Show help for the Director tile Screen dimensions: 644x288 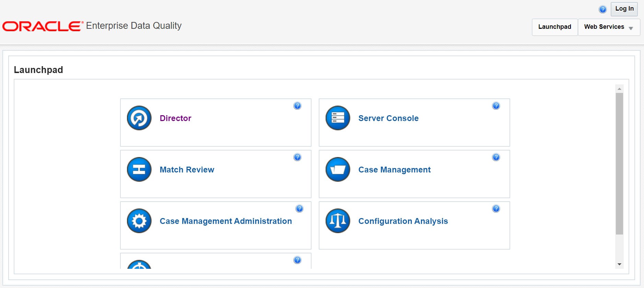click(297, 106)
